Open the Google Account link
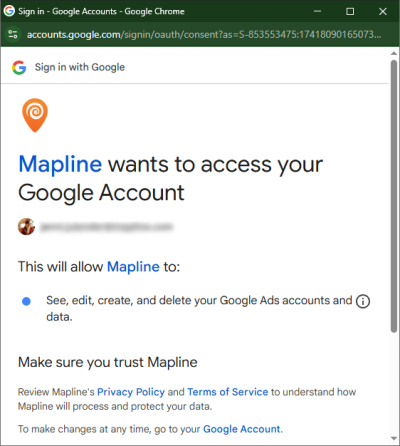This screenshot has width=400, height=446. click(242, 429)
